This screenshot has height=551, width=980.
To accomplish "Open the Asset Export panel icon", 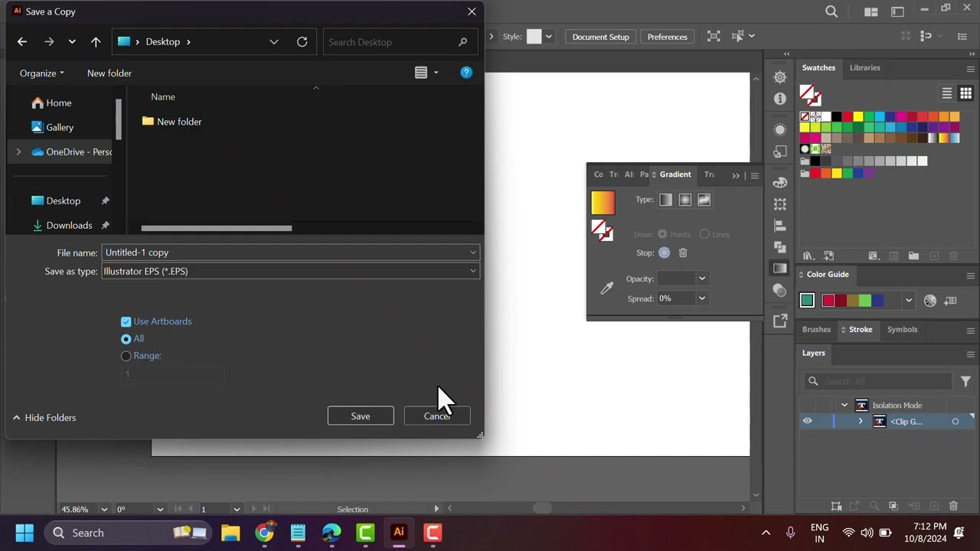I will point(780,321).
